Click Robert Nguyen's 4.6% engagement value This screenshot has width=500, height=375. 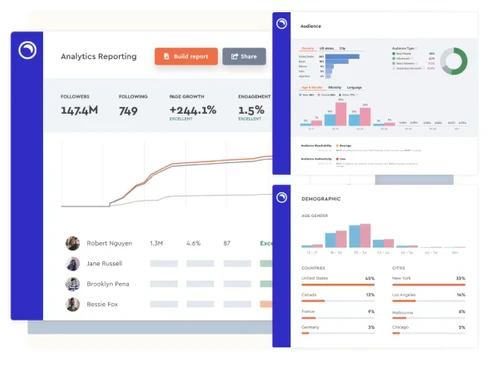pyautogui.click(x=193, y=243)
